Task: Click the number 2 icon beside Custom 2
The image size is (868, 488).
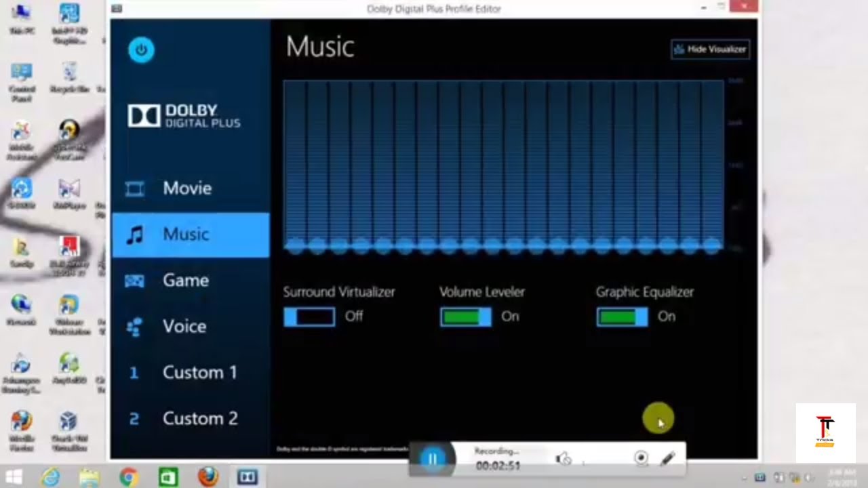Action: (134, 419)
